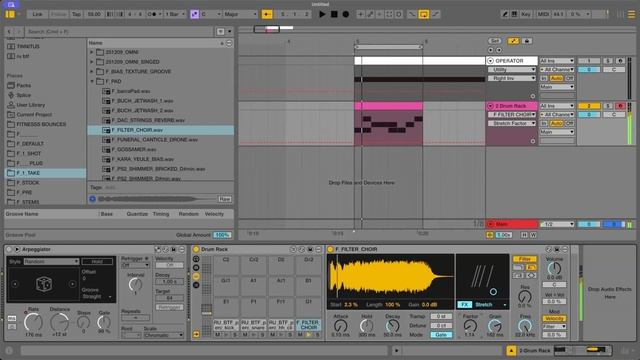Open the hamburger menu icon at top right
This screenshot has height=360, width=640.
tap(631, 14)
